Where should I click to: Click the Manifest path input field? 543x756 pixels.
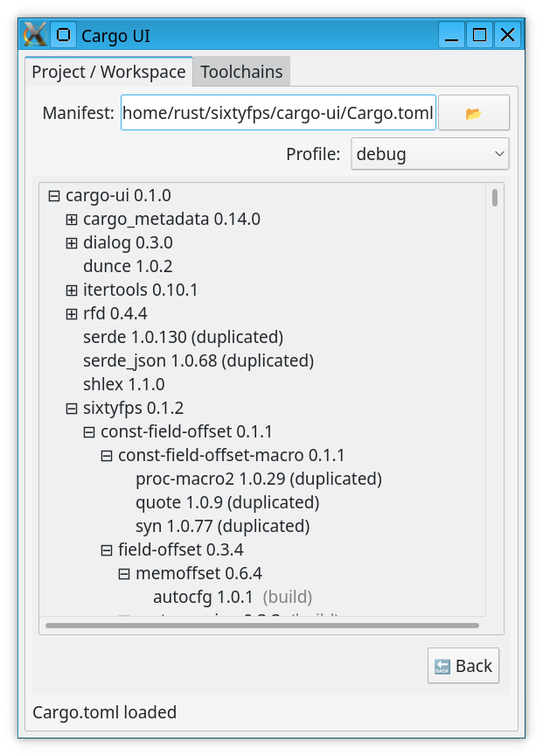(x=277, y=113)
